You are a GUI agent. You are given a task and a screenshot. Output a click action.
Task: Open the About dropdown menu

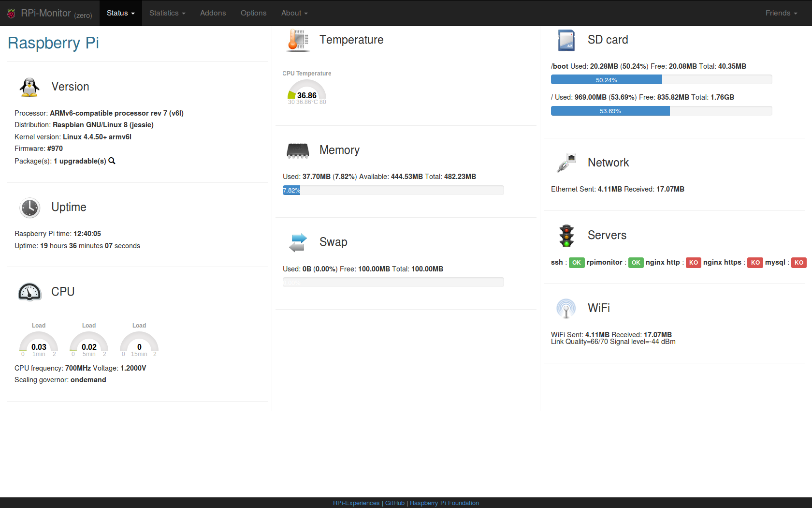(294, 13)
